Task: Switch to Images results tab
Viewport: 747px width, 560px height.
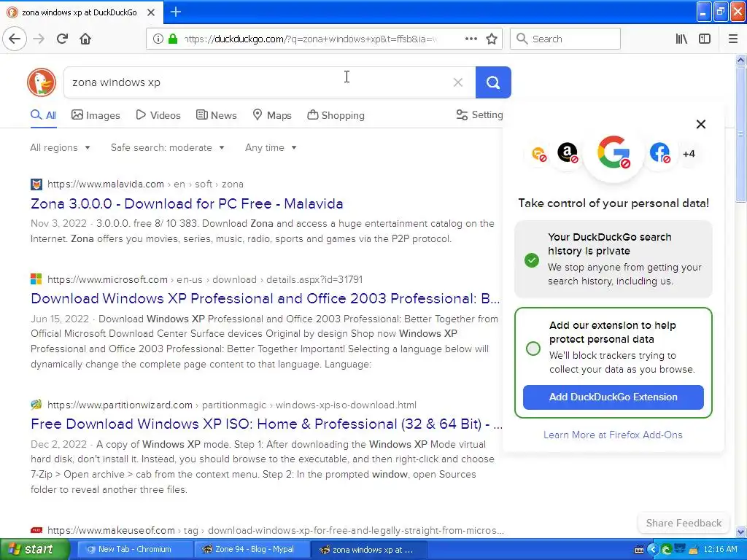Action: tap(96, 115)
